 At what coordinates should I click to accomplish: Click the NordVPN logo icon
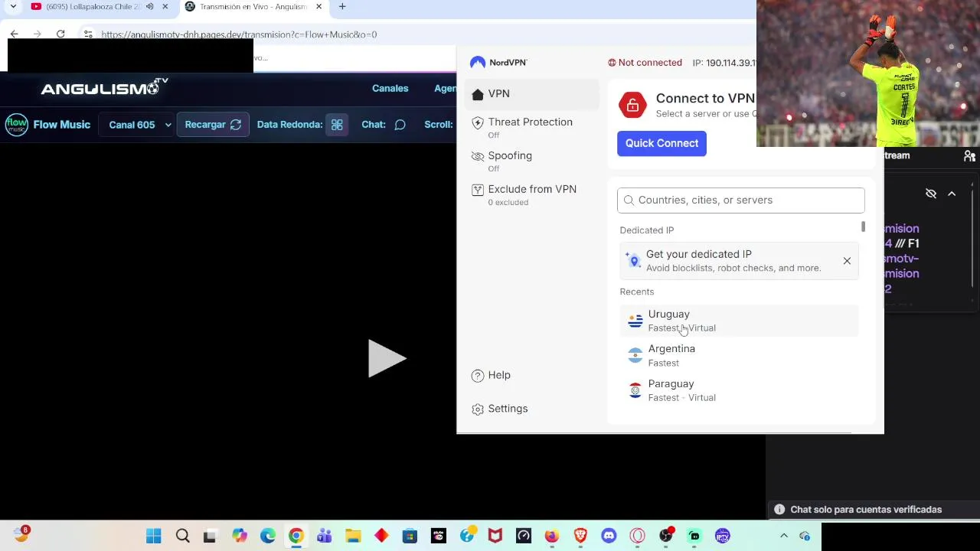pos(478,63)
